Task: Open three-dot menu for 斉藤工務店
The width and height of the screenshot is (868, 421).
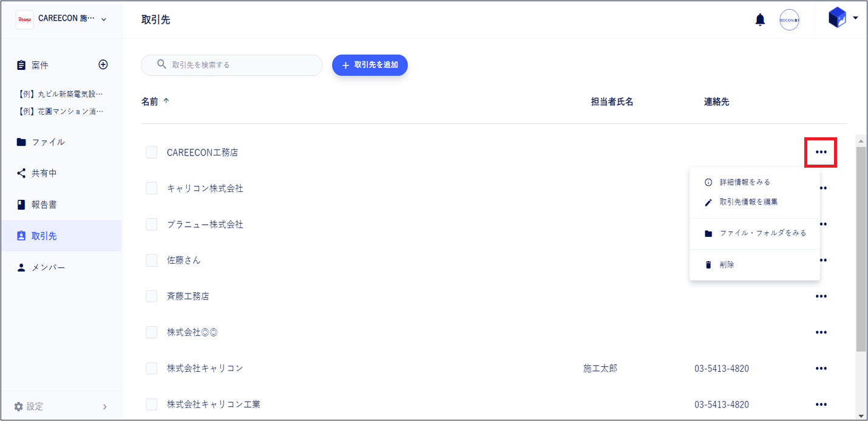Action: pyautogui.click(x=821, y=296)
